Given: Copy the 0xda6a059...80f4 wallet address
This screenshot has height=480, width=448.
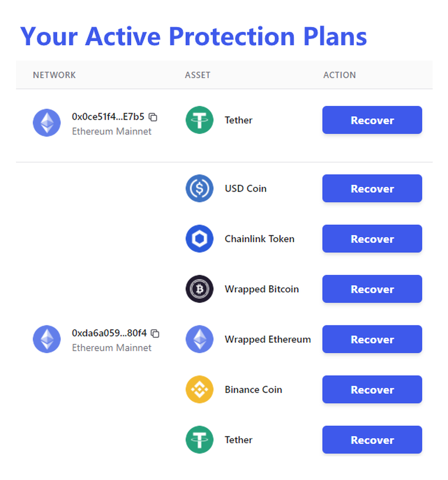Looking at the screenshot, I should (155, 333).
